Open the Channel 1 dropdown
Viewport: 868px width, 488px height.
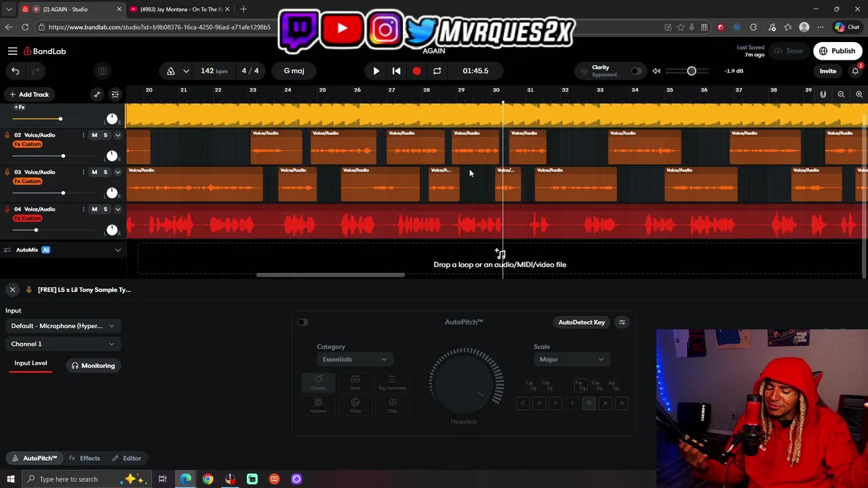[x=62, y=344]
